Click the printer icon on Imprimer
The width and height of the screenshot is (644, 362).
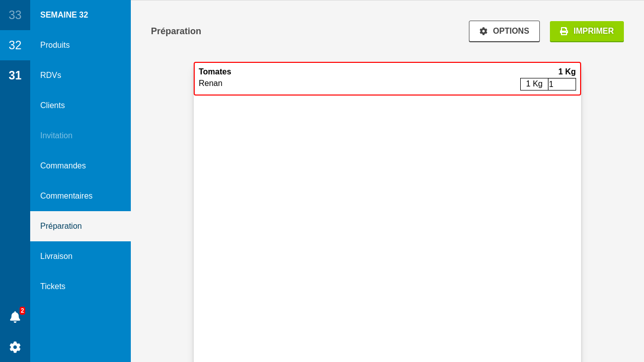(564, 31)
